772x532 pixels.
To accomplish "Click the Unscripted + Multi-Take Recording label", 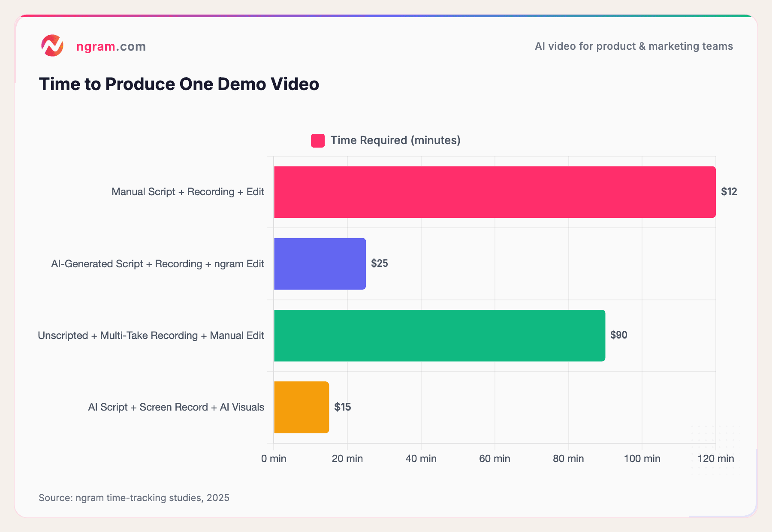I will (x=151, y=336).
